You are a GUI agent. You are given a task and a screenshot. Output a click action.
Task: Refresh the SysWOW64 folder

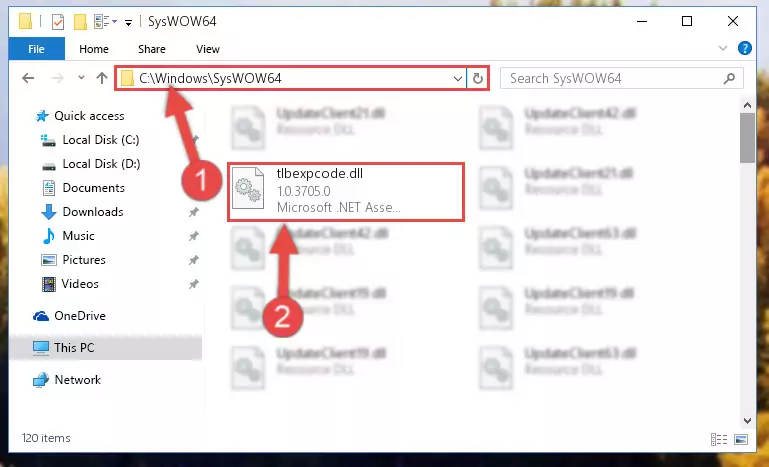click(x=478, y=78)
